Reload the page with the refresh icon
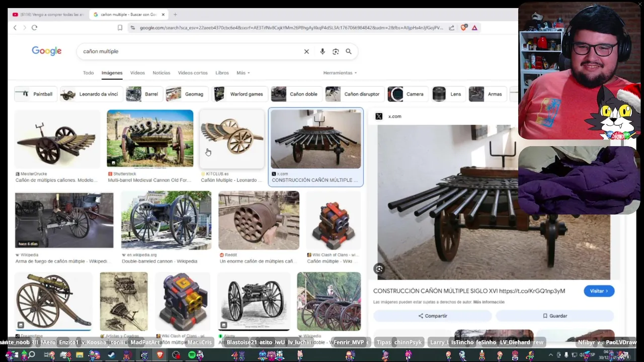 34,28
